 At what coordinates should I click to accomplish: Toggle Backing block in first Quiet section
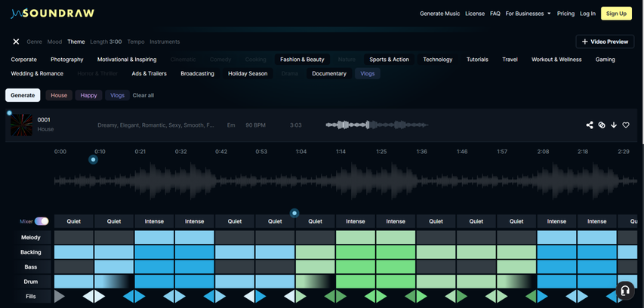(x=74, y=252)
